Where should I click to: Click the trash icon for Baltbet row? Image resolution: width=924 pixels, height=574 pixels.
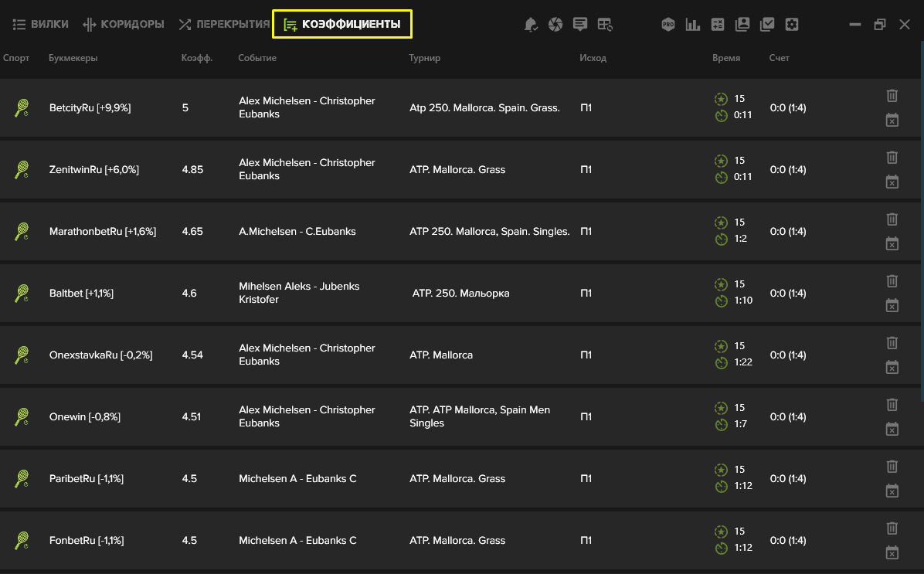click(892, 281)
